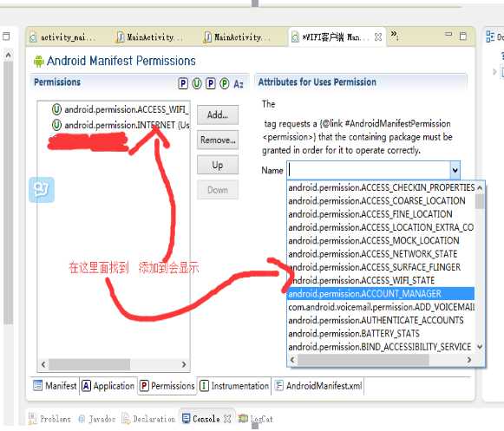The width and height of the screenshot is (504, 431).
Task: Open the AndroidManifest.xml source tab
Action: [x=318, y=386]
